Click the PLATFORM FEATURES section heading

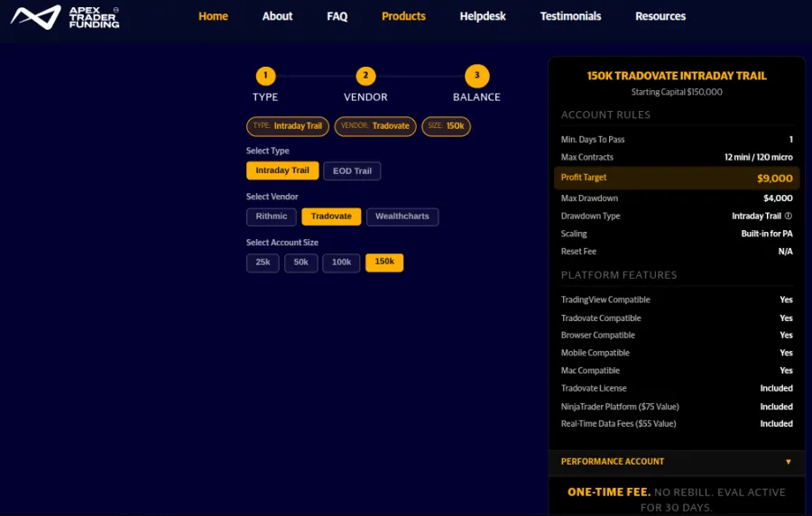coord(619,275)
